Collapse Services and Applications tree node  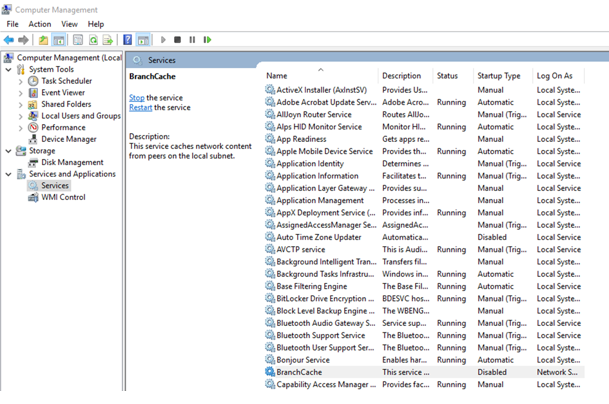pyautogui.click(x=9, y=174)
